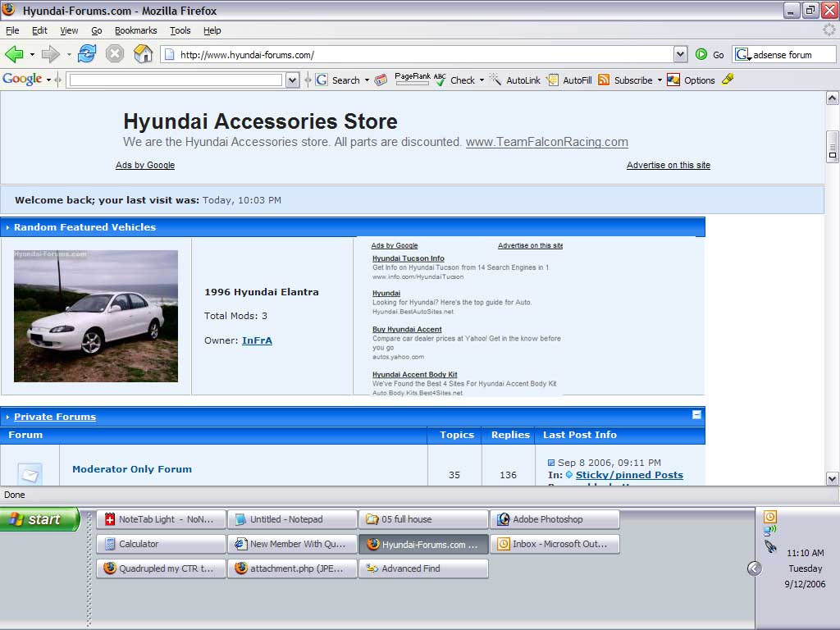Open the Edit menu

(39, 30)
